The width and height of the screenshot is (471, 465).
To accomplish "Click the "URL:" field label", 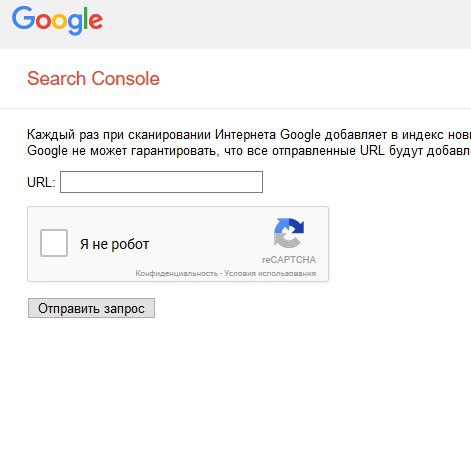I will 41,182.
